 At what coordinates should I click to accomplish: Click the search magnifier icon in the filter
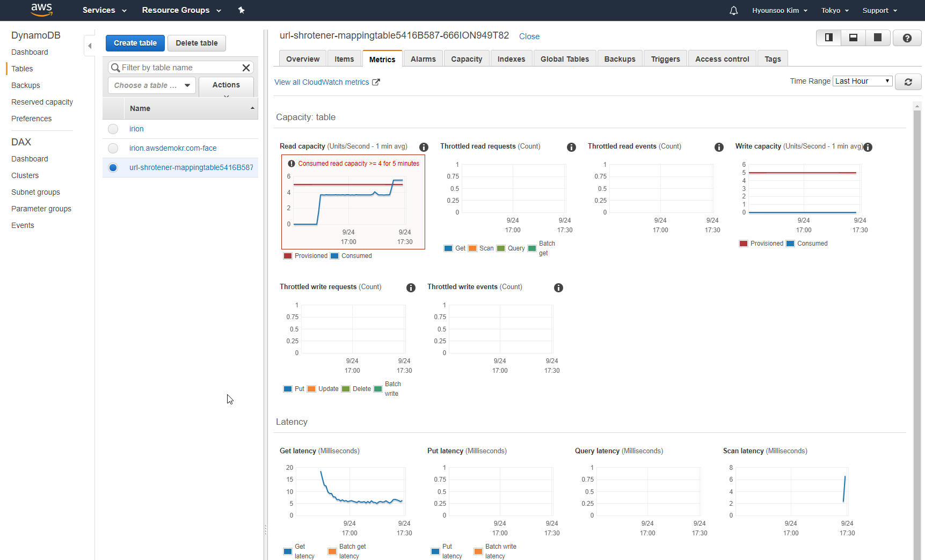(115, 68)
